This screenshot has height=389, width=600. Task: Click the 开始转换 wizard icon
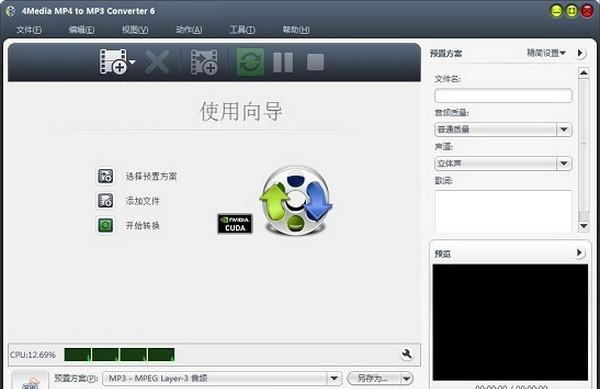tap(105, 225)
